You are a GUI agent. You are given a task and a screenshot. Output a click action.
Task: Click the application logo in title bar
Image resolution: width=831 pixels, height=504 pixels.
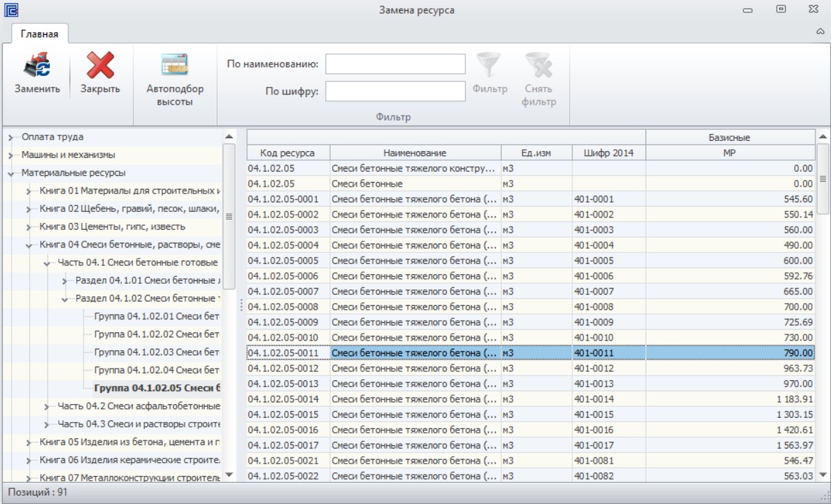11,10
